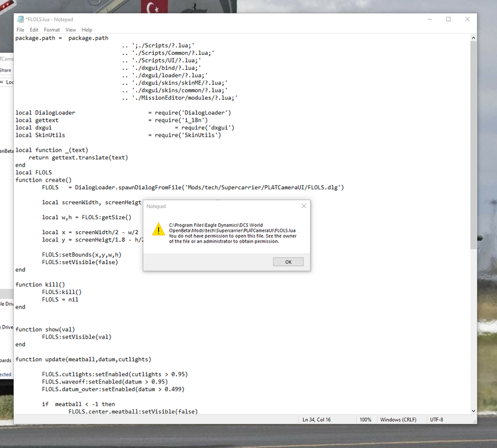Open the Format menu
497x448 pixels.
coord(51,30)
